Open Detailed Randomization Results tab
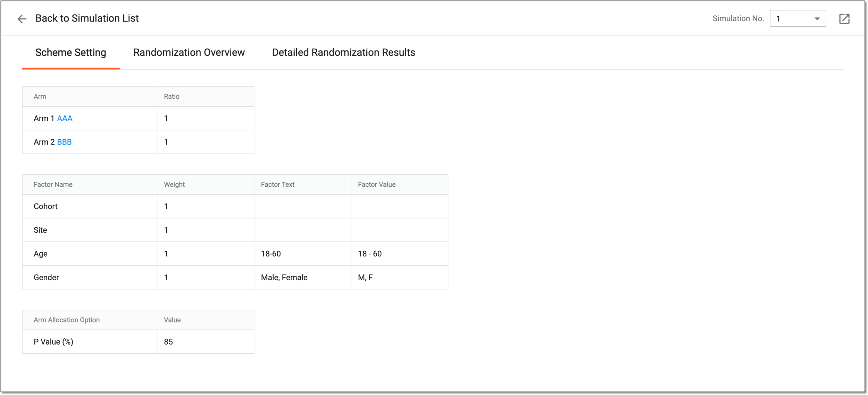 coord(343,52)
